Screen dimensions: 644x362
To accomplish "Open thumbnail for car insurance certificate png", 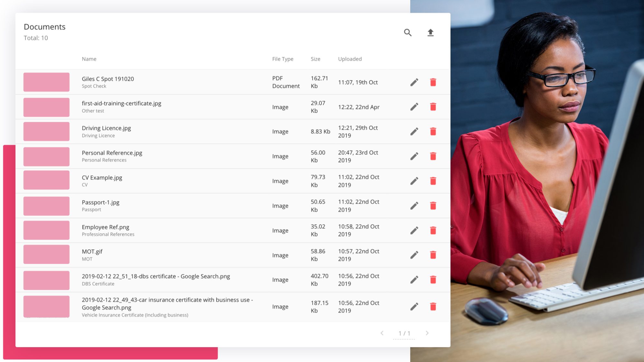I will pos(46,307).
